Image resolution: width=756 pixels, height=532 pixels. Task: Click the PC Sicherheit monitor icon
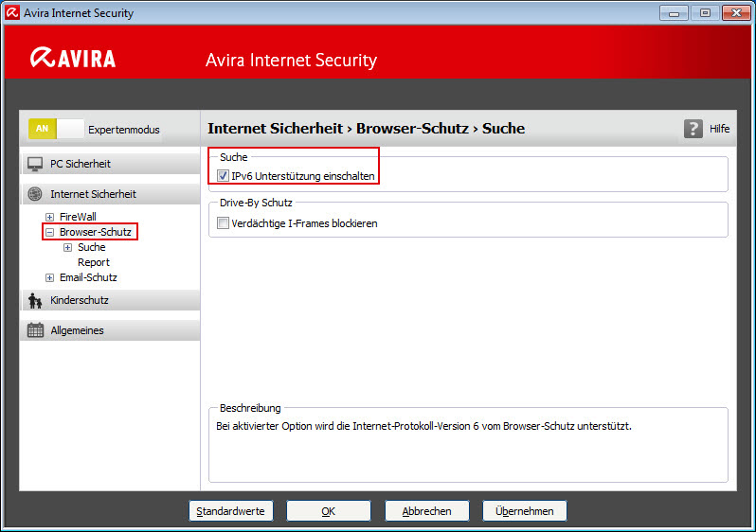pyautogui.click(x=35, y=165)
